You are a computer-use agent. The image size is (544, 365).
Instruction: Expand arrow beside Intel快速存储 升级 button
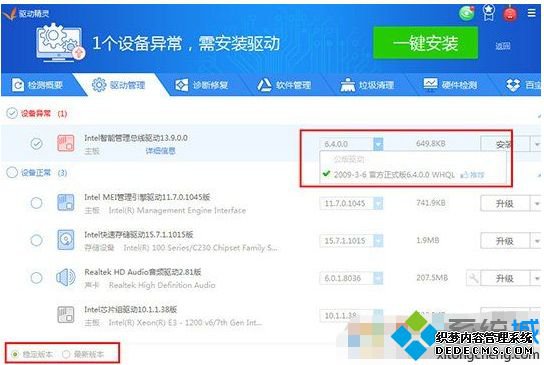(536, 241)
